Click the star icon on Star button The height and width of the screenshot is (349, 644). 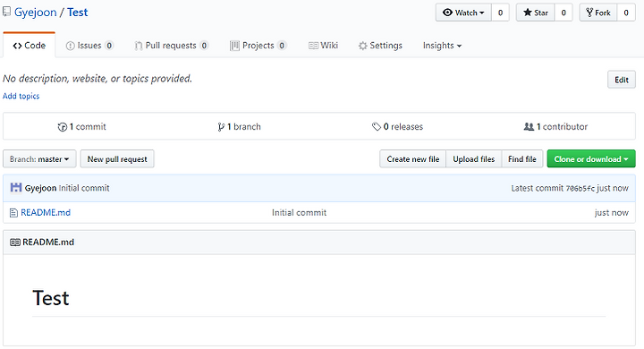pyautogui.click(x=528, y=13)
